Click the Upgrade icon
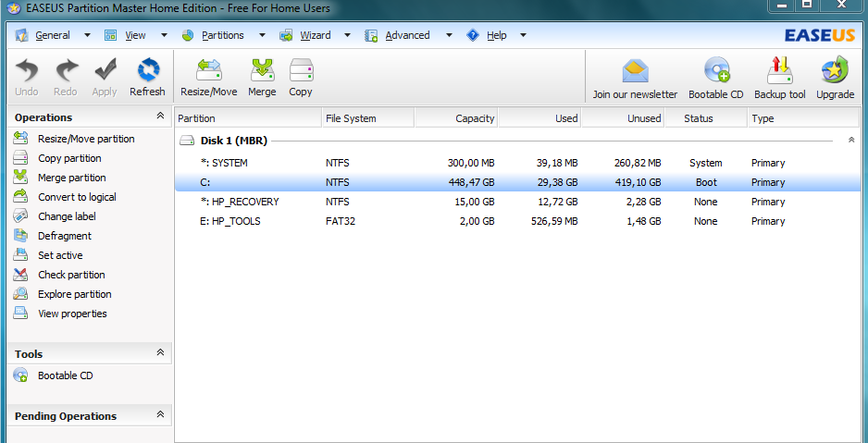Image resolution: width=868 pixels, height=443 pixels. coord(836,69)
